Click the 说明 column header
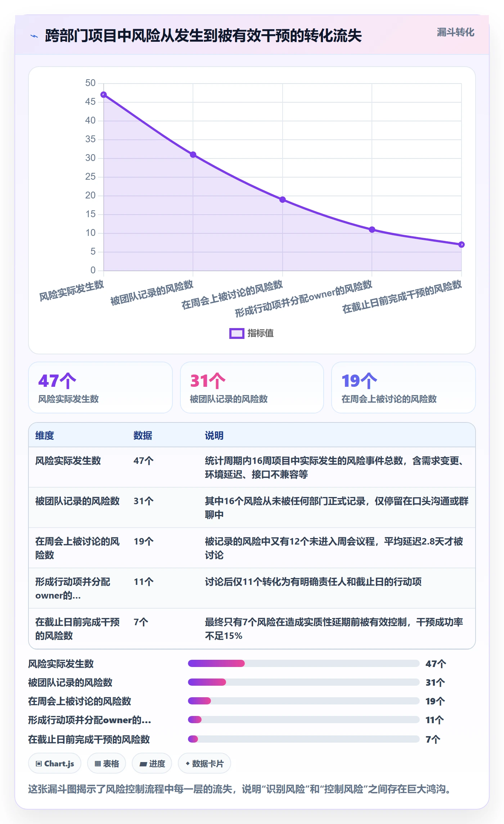This screenshot has height=824, width=504. [214, 435]
